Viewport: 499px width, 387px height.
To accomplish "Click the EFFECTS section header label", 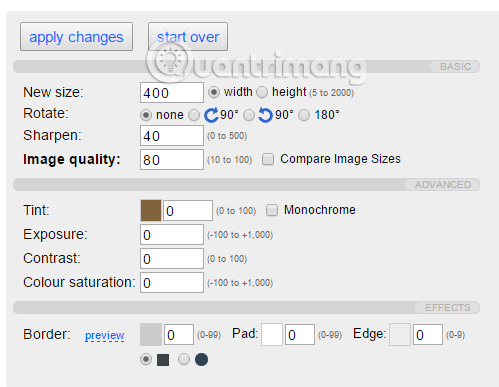I will (x=448, y=308).
